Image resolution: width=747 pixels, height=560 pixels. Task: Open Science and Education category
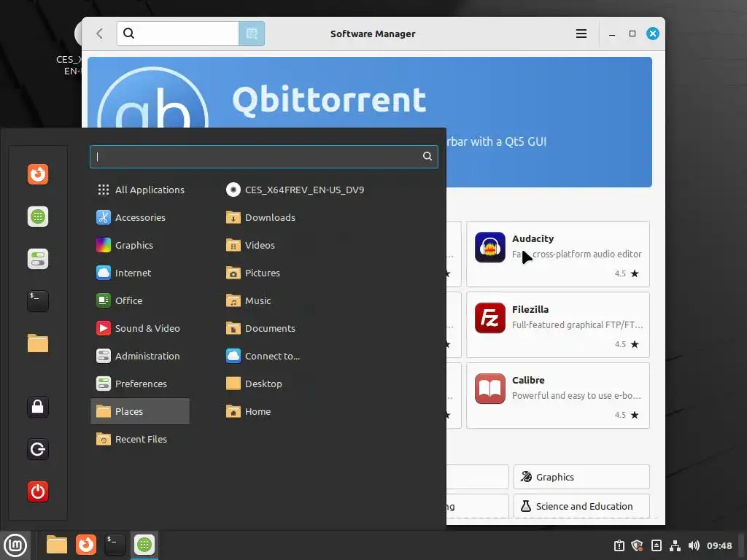click(x=581, y=506)
